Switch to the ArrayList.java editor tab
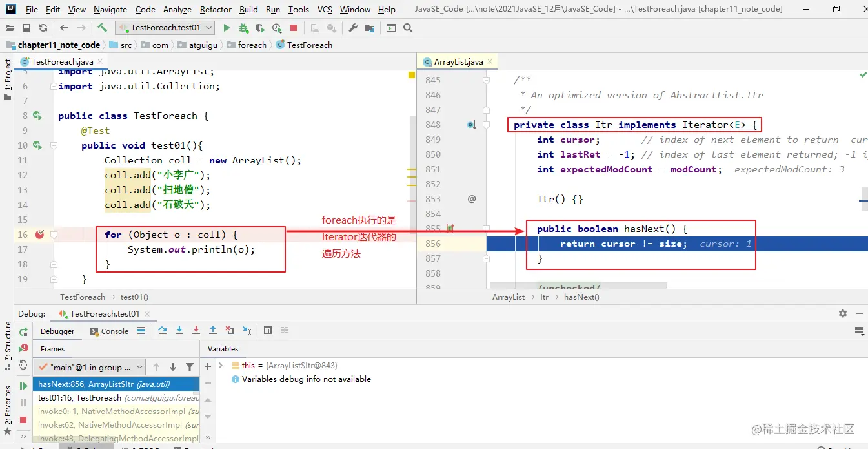Screen dimensions: 868x449 click(458, 62)
